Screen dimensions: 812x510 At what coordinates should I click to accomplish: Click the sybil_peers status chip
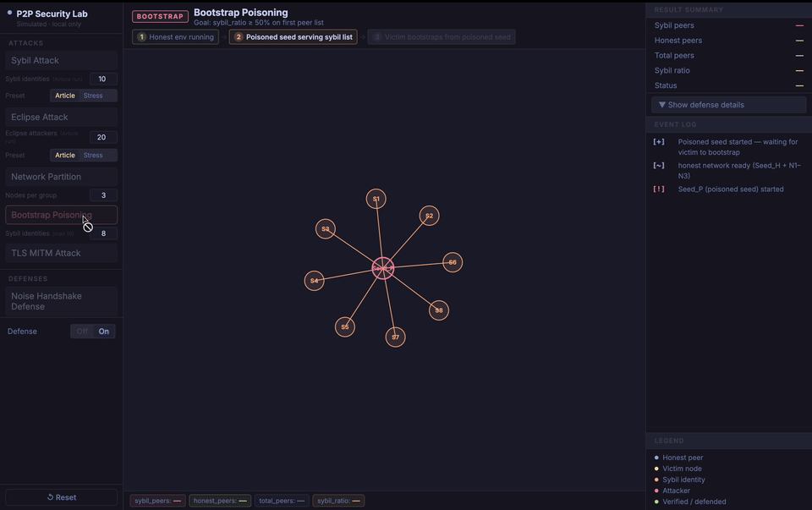[157, 502]
